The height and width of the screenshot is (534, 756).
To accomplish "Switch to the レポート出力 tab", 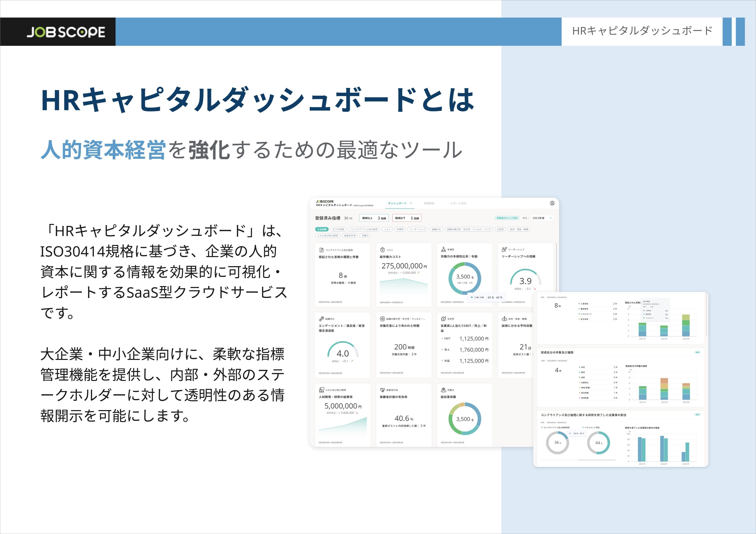I will (x=458, y=203).
